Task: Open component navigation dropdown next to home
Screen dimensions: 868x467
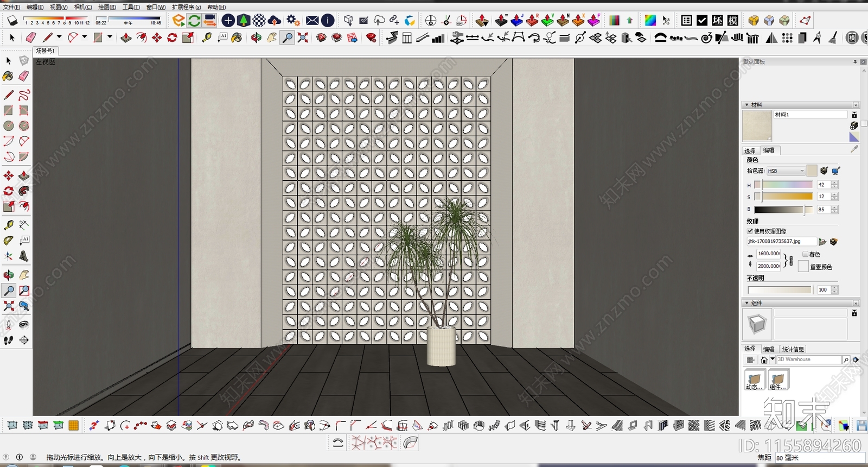Action: click(773, 359)
